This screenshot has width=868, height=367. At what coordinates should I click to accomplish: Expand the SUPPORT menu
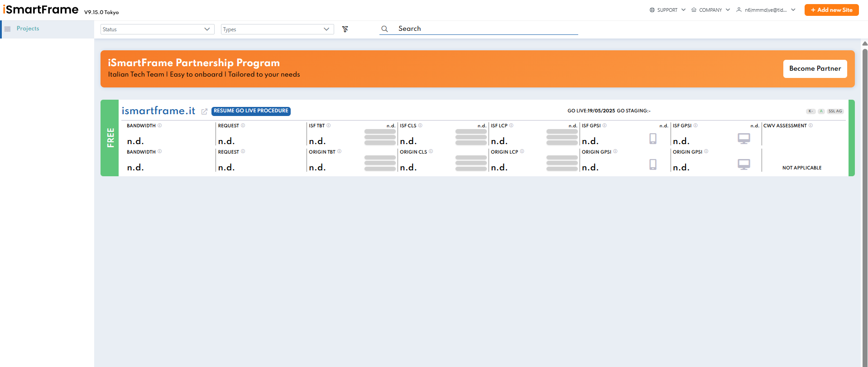click(667, 10)
